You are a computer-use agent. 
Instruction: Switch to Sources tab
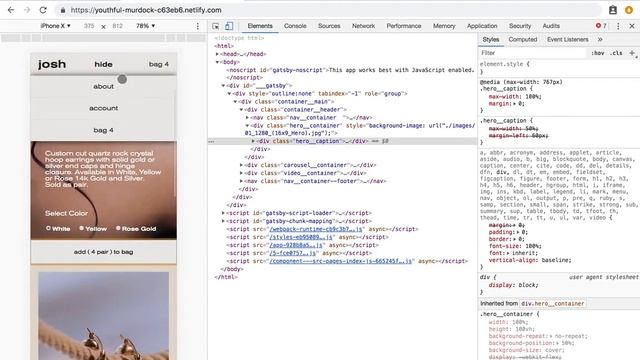tap(329, 26)
